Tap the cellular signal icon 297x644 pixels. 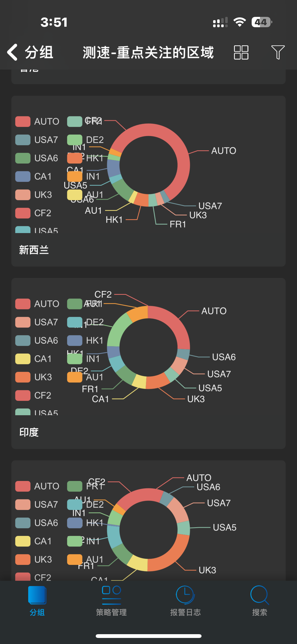coord(220,22)
